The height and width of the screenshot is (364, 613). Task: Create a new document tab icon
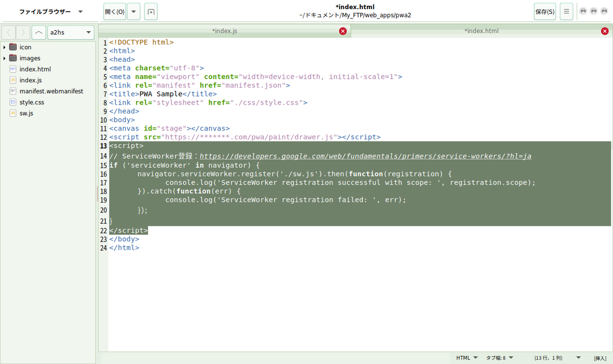pos(151,11)
